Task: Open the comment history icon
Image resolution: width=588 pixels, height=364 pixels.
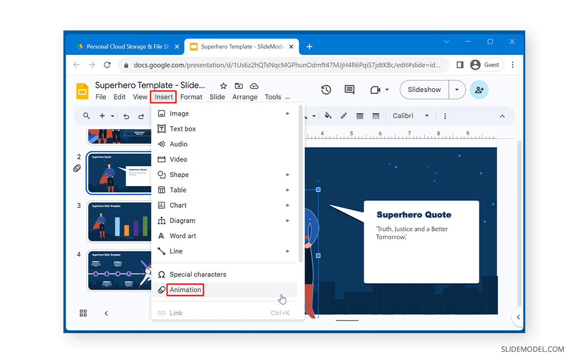Action: (x=349, y=90)
